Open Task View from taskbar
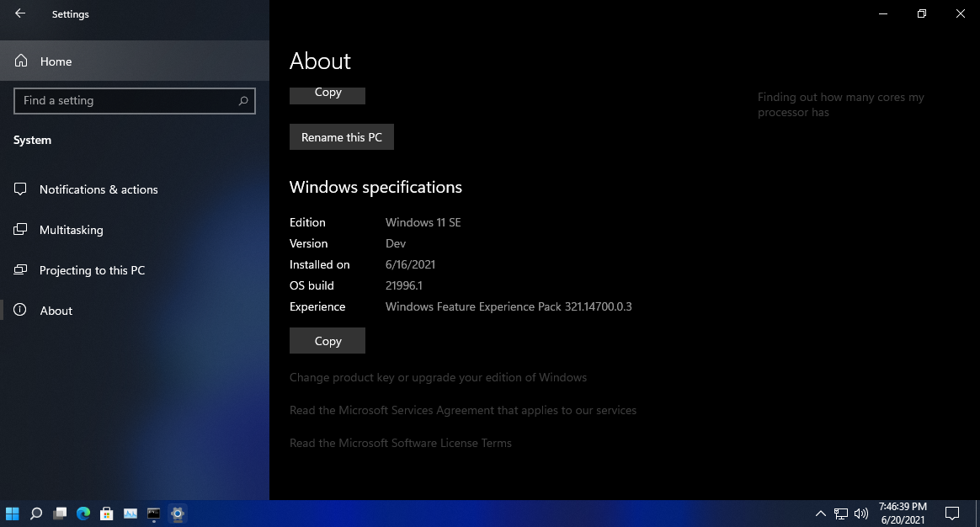The width and height of the screenshot is (980, 527). tap(60, 514)
